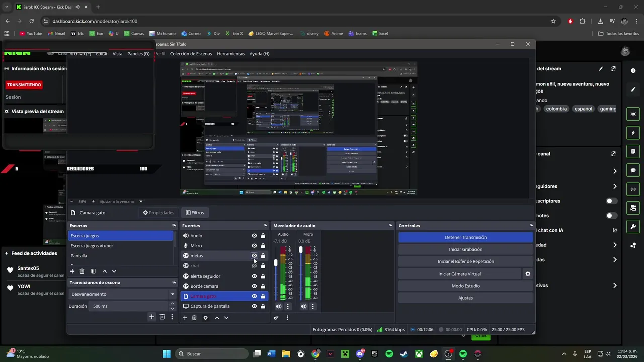Screen dimensions: 644x362
Task: Open the Vista menu
Action: [117, 54]
